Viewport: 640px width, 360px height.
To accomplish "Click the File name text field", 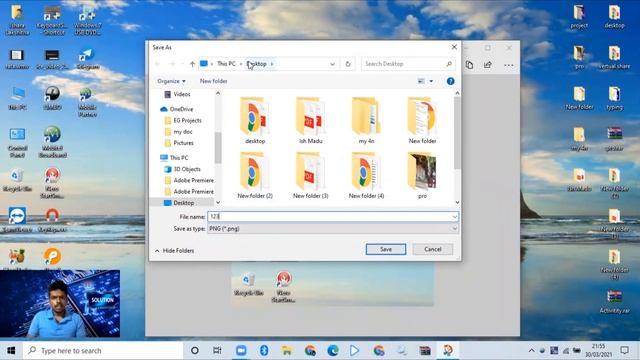I will [333, 217].
